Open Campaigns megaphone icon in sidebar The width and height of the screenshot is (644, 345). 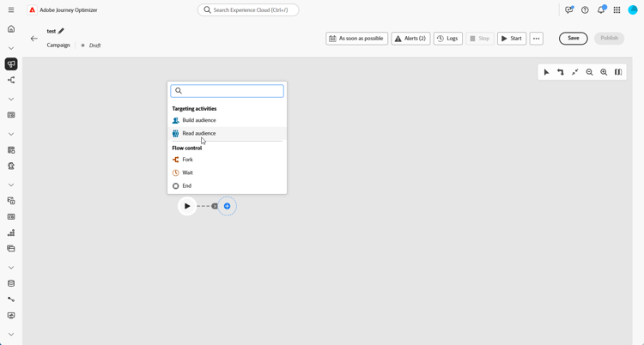tap(11, 64)
